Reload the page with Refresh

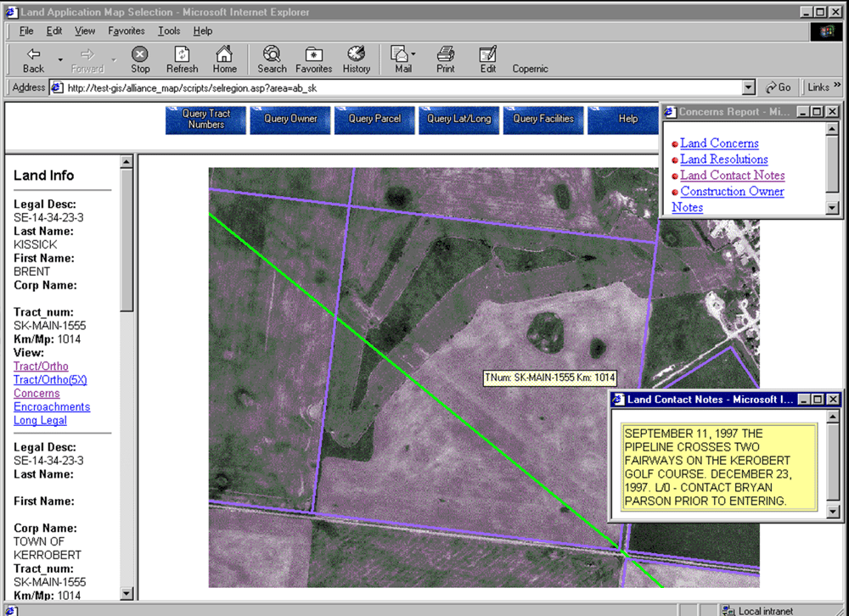[x=182, y=59]
